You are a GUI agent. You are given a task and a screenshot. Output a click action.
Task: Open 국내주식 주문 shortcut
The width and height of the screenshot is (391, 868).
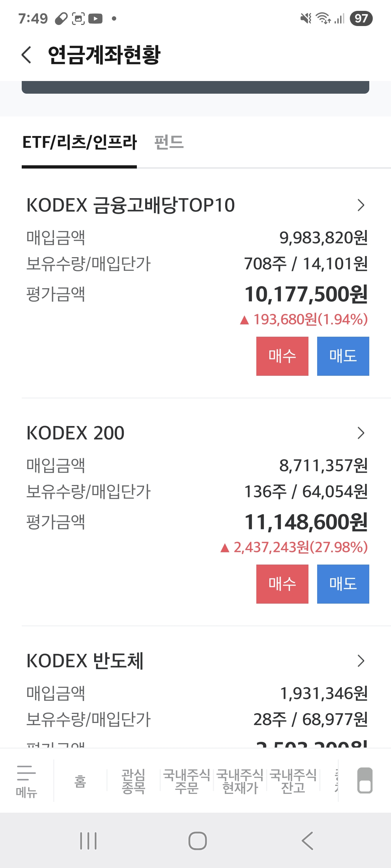point(186,781)
